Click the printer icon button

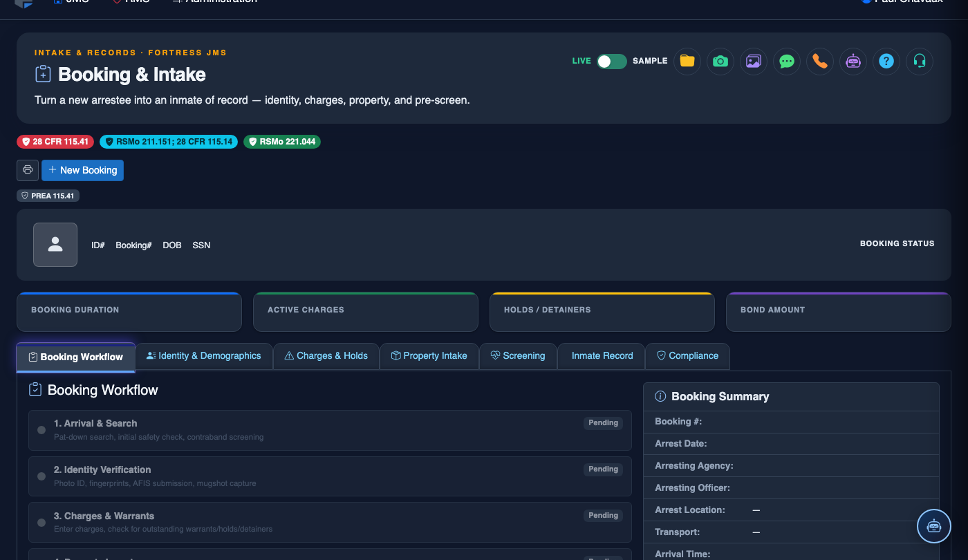coord(28,170)
